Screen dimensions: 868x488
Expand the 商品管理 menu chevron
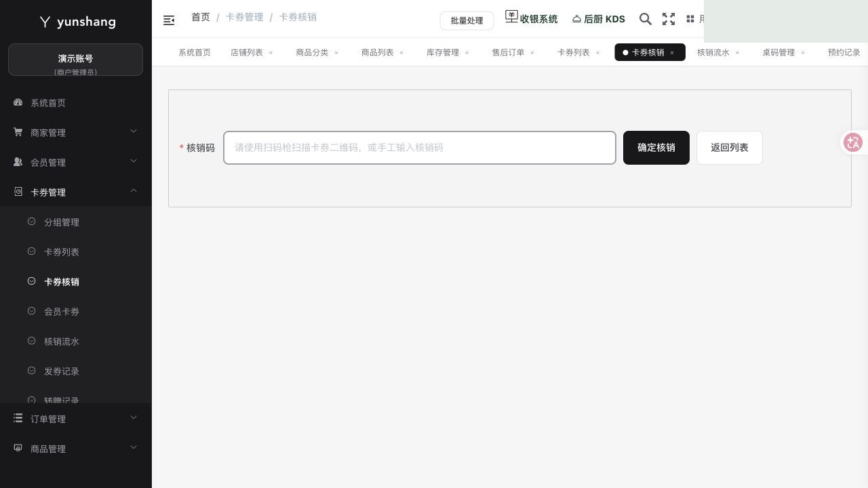(134, 447)
